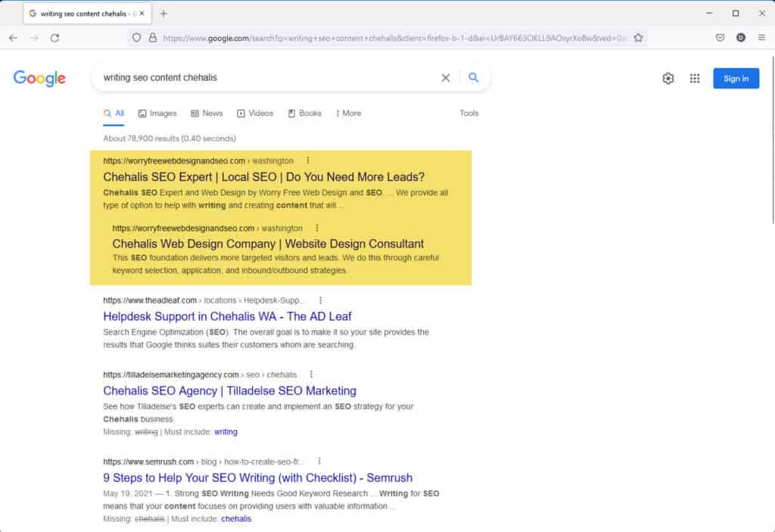Click the semrush.com blog URL breadcrumb

pos(203,462)
